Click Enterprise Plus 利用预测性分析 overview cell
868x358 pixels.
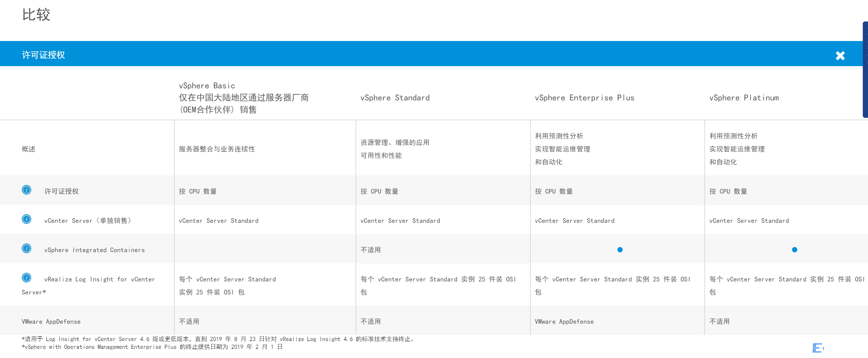point(562,149)
